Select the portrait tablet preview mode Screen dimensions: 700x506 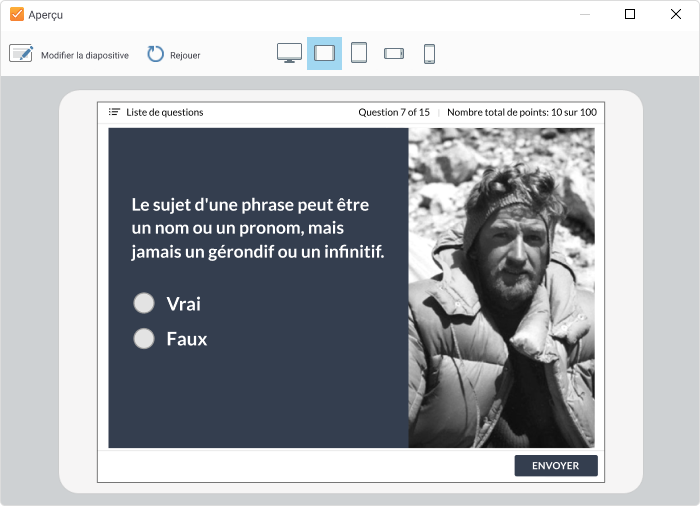(359, 53)
